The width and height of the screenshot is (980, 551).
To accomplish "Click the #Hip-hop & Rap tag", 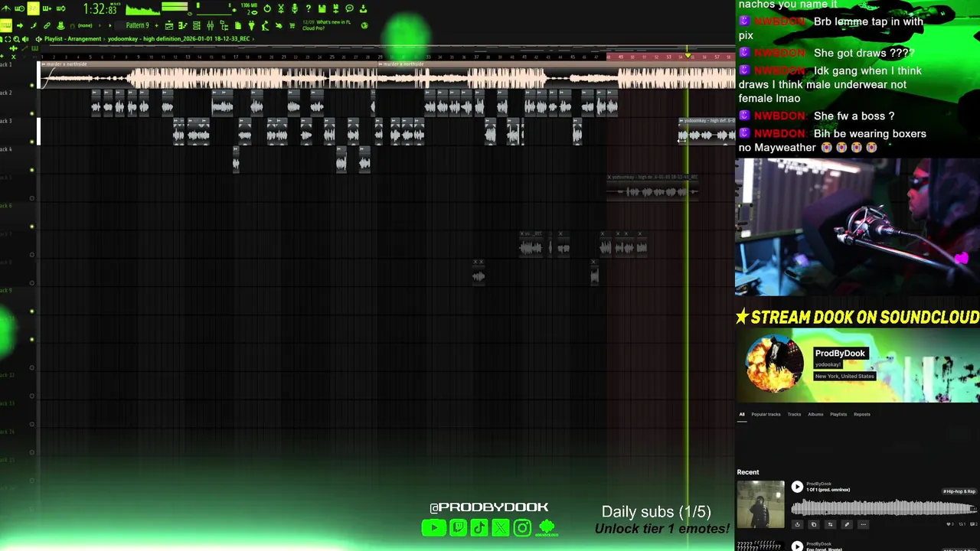I will click(959, 491).
